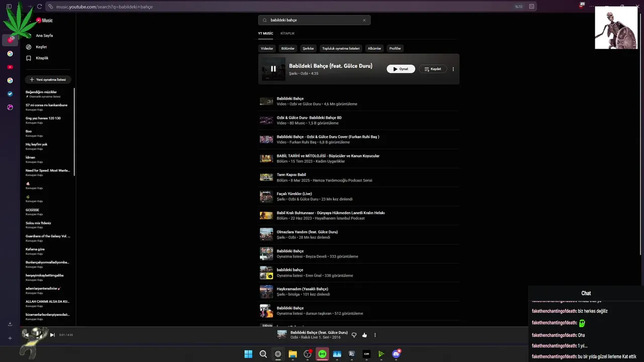Open File Explorer from the taskbar
The width and height of the screenshot is (644, 362).
click(x=292, y=354)
